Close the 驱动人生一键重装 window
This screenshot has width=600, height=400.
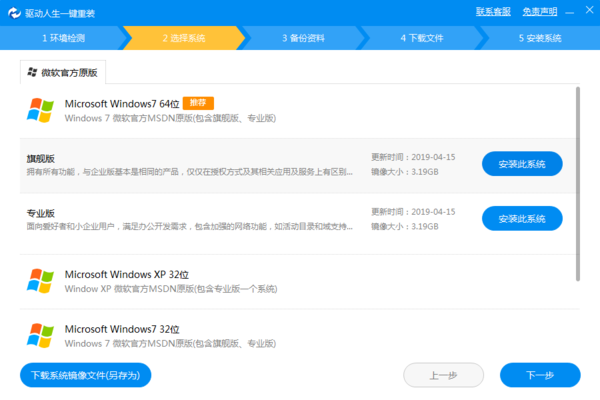588,12
